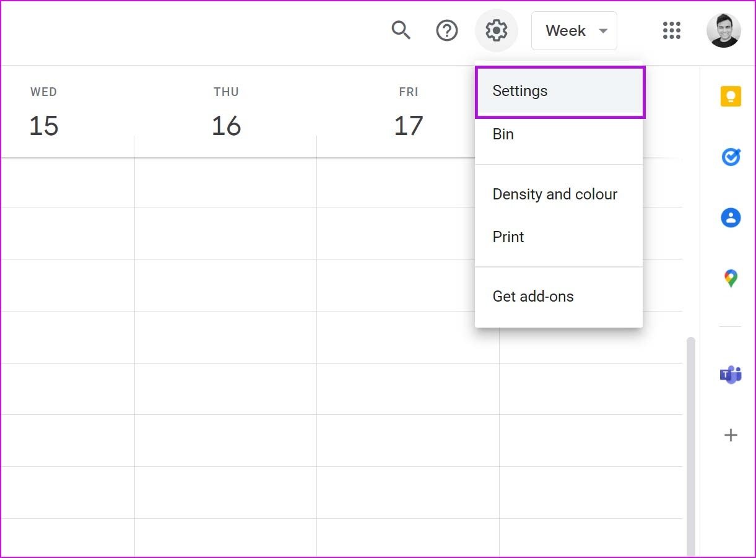Click the plus icon to get add-ons
The image size is (756, 558).
731,435
